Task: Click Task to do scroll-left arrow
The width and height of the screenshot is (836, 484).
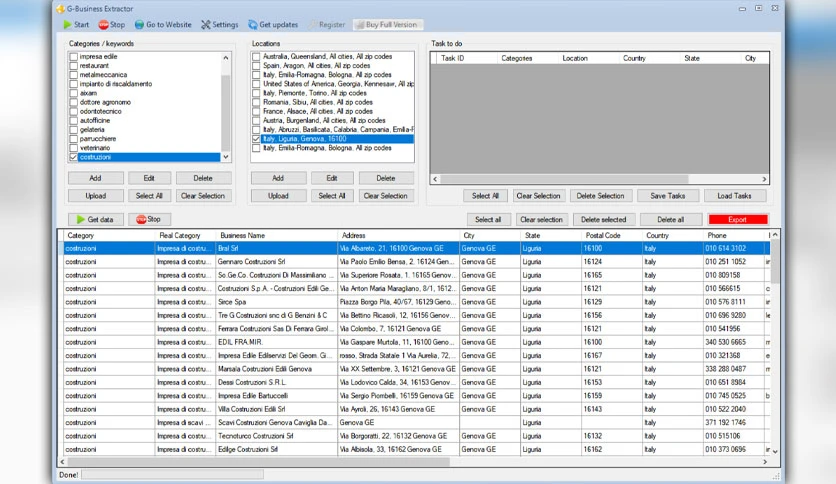Action: click(435, 179)
